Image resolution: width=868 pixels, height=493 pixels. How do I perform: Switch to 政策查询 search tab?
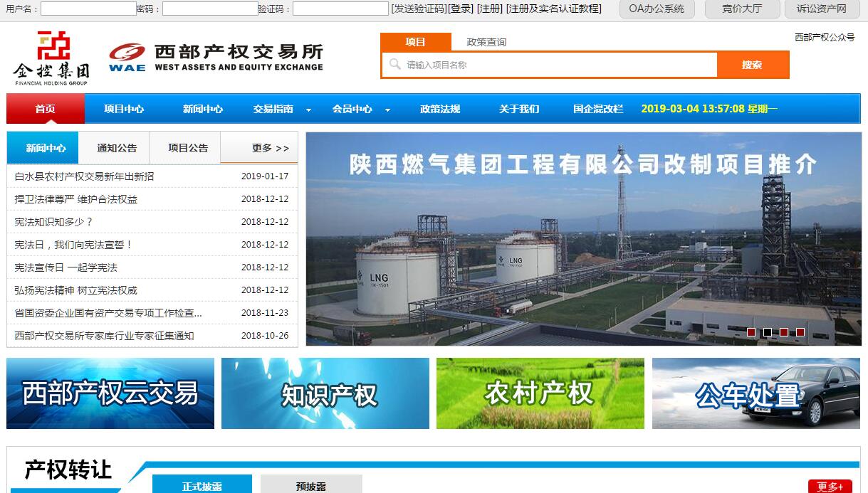486,42
